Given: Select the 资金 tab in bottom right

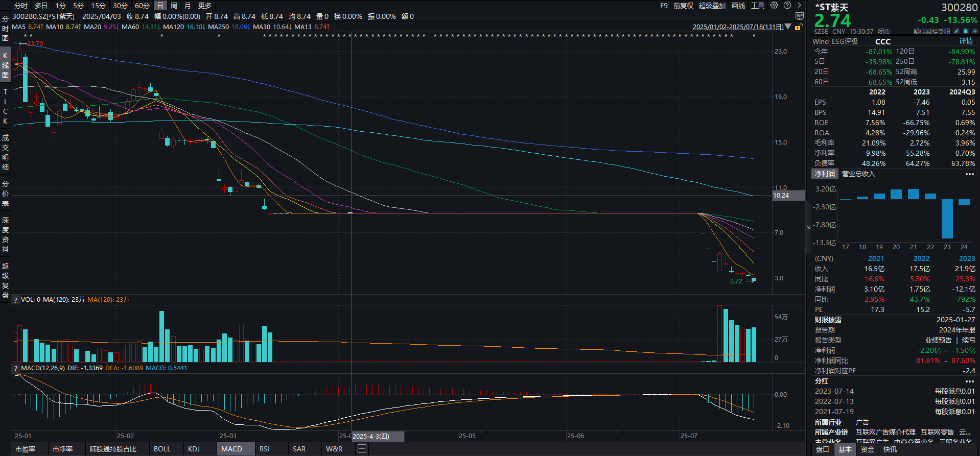Looking at the screenshot, I should [x=867, y=449].
